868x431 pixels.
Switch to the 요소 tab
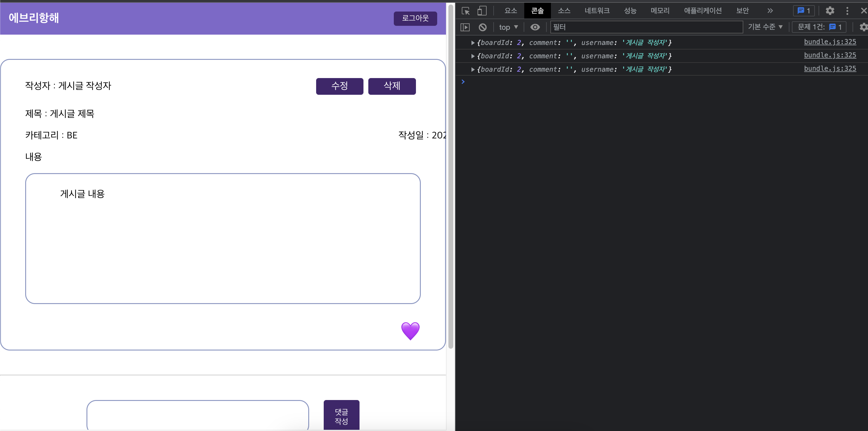[x=511, y=11]
